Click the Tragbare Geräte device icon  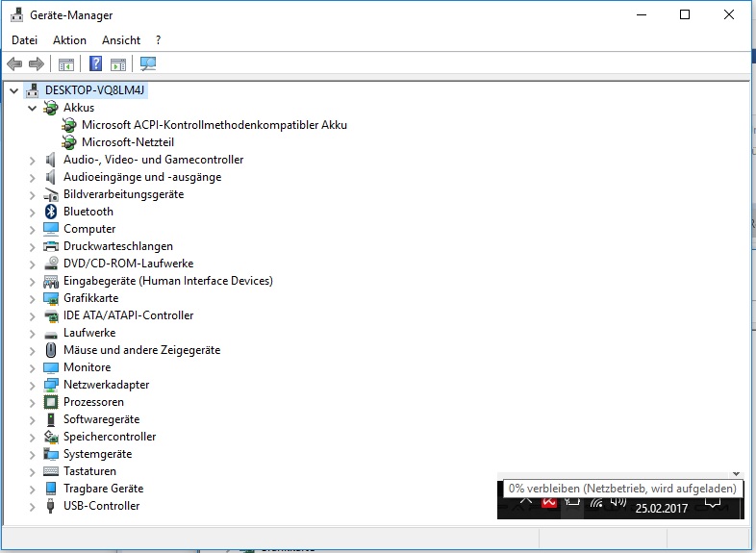point(51,489)
